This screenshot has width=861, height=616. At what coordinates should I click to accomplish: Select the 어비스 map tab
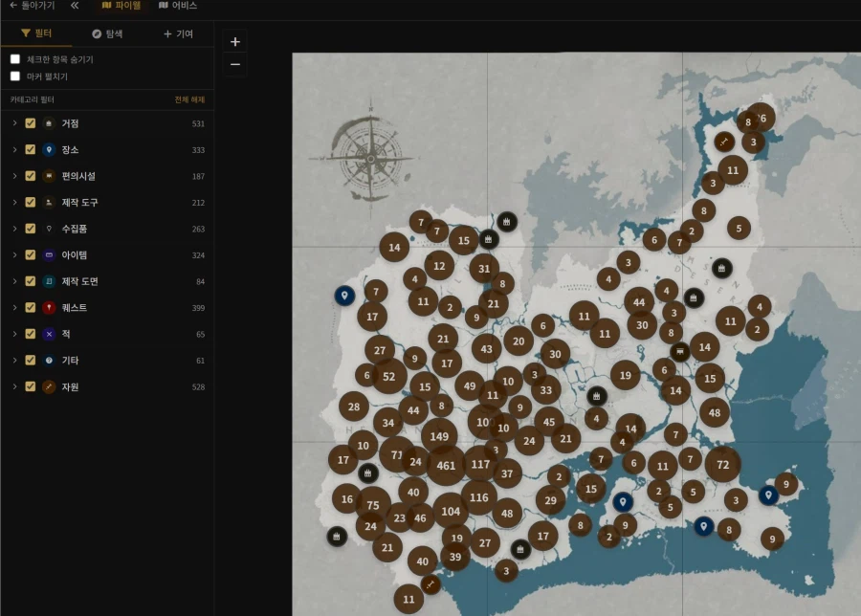[x=178, y=6]
